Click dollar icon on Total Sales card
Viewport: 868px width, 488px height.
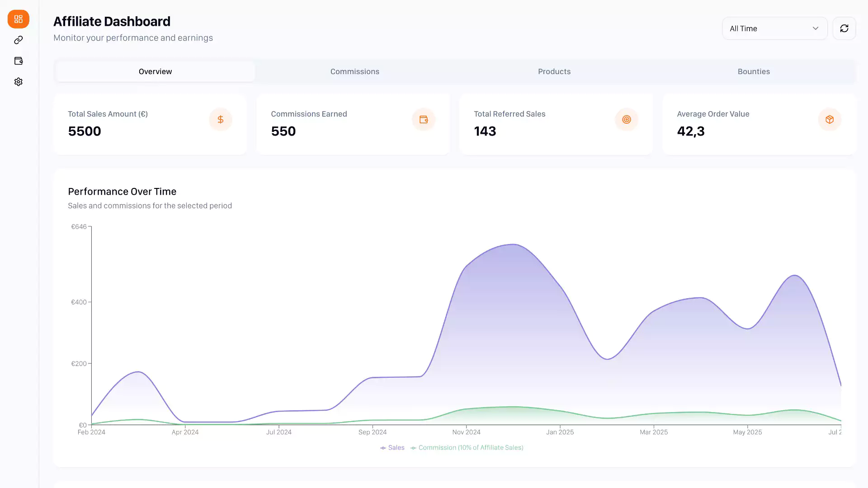(x=220, y=120)
